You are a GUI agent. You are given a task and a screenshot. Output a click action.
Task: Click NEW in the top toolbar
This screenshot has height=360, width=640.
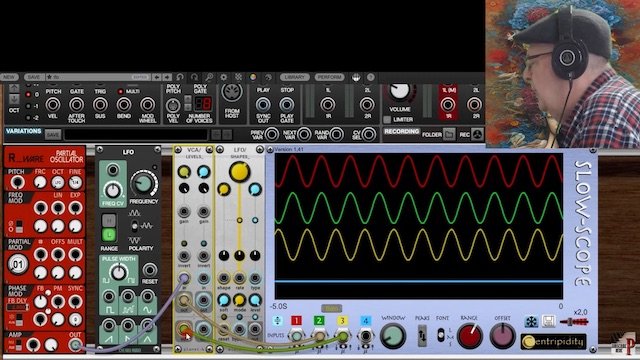tap(9, 77)
